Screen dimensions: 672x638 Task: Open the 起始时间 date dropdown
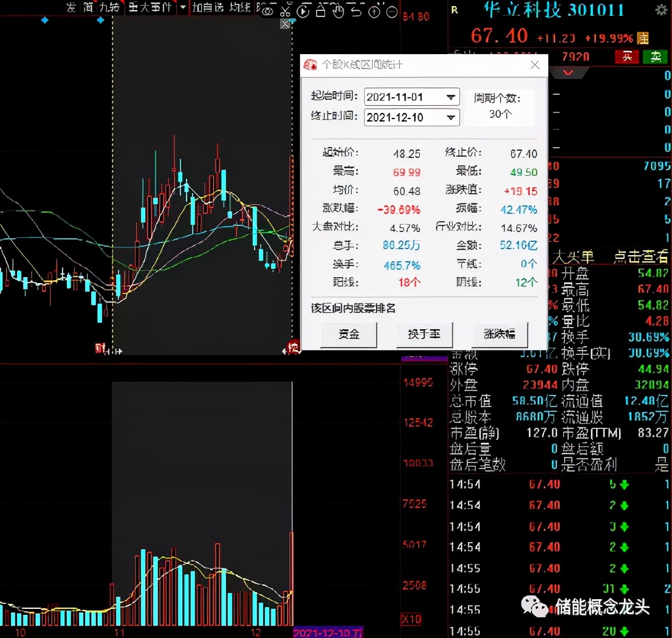(451, 97)
